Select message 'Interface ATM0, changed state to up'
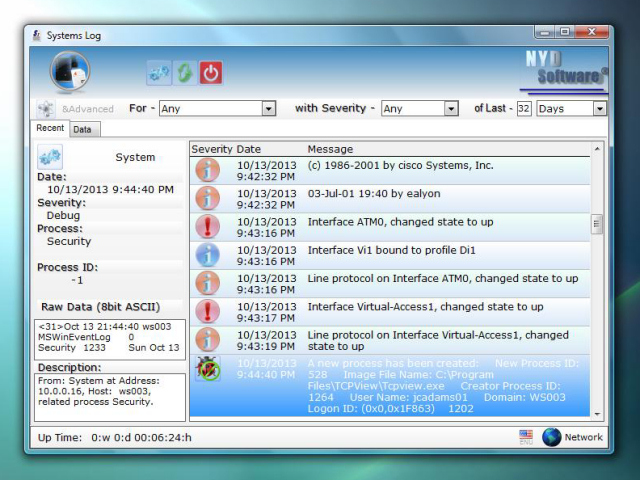This screenshot has height=480, width=640. pyautogui.click(x=400, y=222)
